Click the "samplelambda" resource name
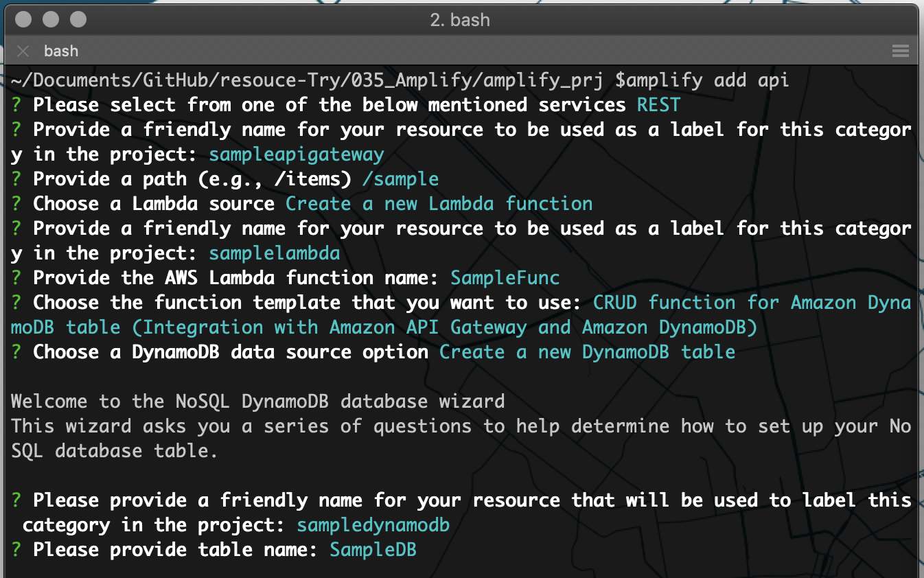 274,253
